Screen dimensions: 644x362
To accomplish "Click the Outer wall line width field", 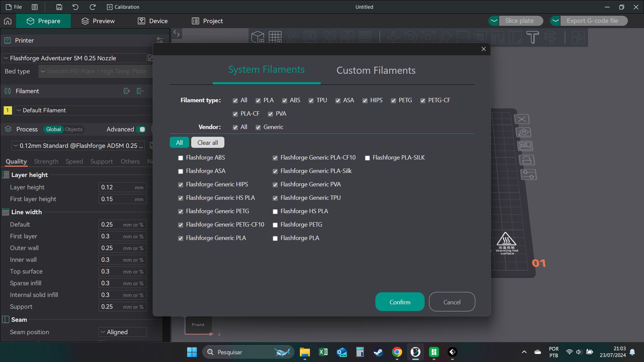I will tap(122, 248).
